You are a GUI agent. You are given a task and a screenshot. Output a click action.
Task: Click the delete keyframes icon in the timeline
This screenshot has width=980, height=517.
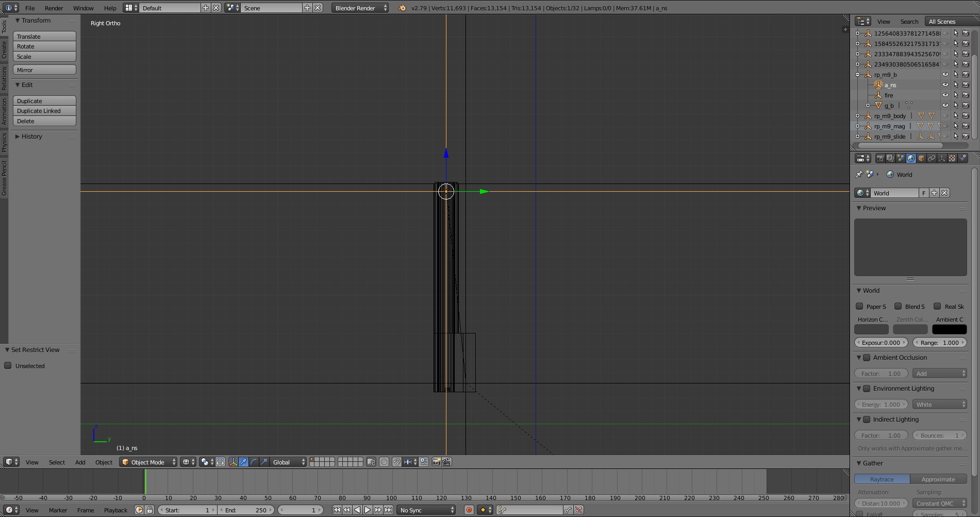pos(578,510)
